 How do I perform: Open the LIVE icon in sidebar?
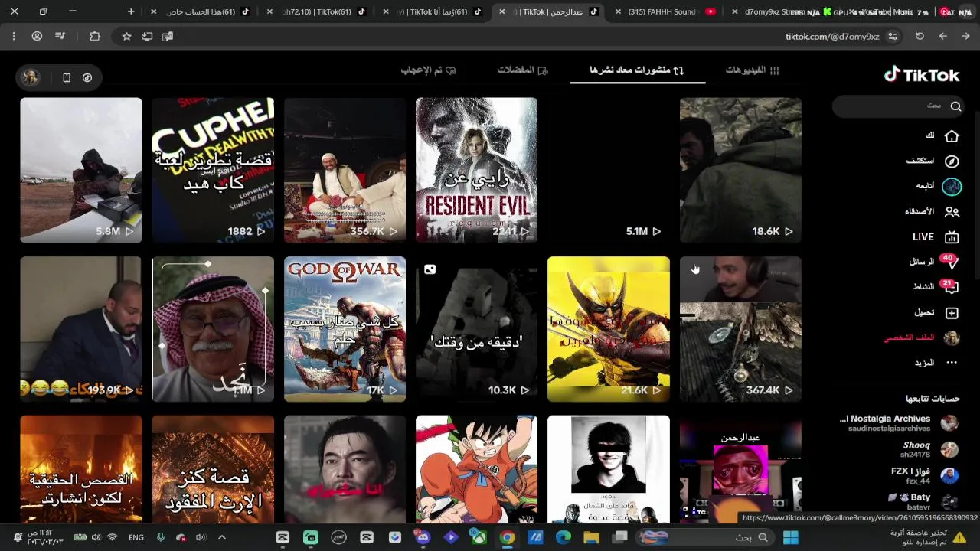pyautogui.click(x=952, y=237)
